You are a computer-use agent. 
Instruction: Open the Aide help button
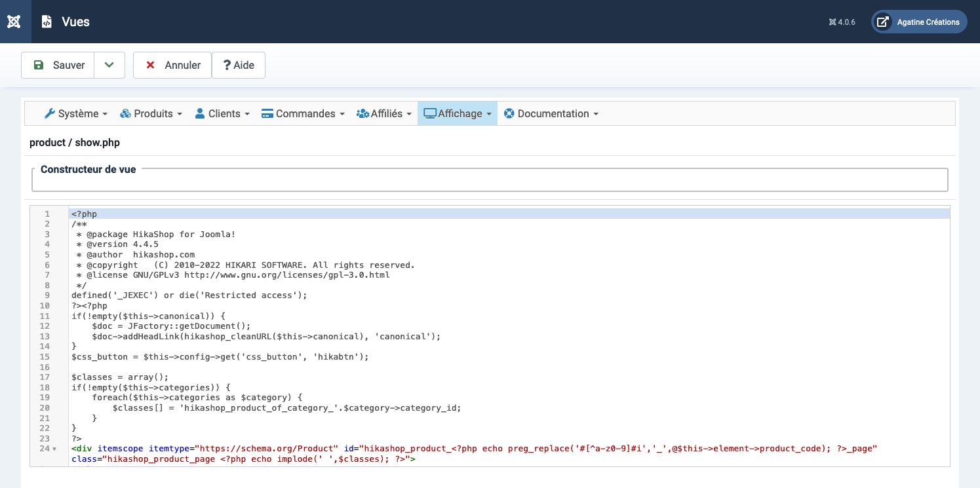point(239,65)
